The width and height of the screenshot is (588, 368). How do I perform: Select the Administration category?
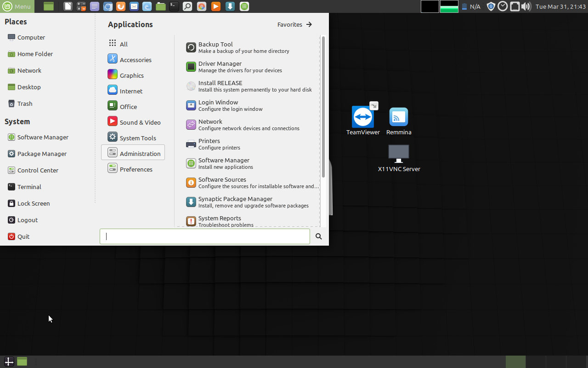(133, 153)
